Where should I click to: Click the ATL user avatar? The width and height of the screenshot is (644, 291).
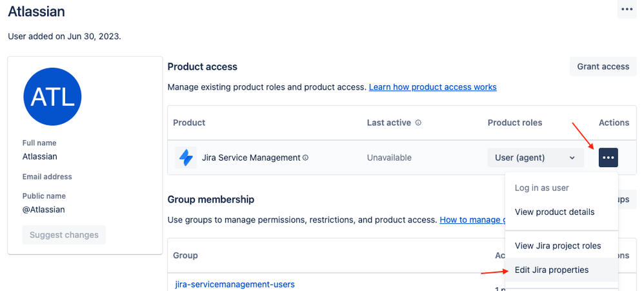[52, 97]
